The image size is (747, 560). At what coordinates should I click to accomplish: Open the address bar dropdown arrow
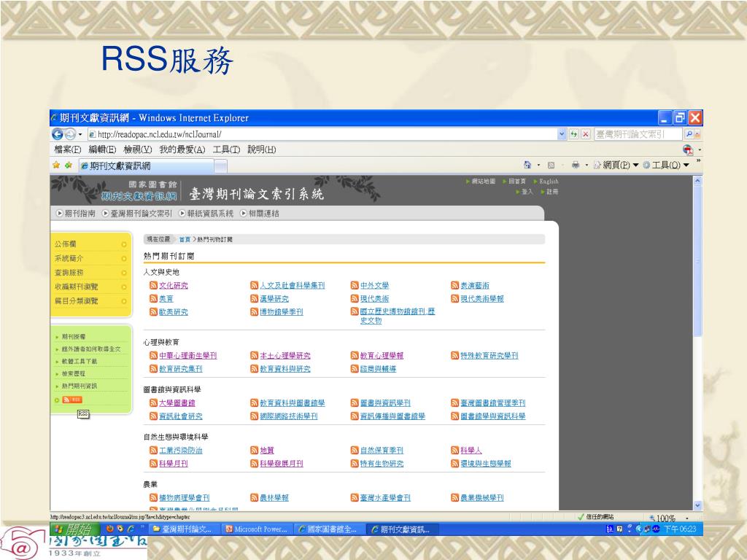(562, 134)
